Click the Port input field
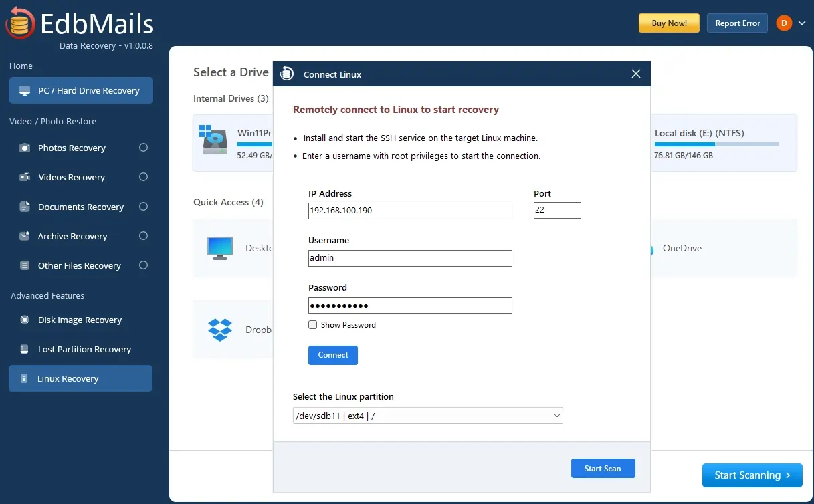814x504 pixels. [557, 211]
